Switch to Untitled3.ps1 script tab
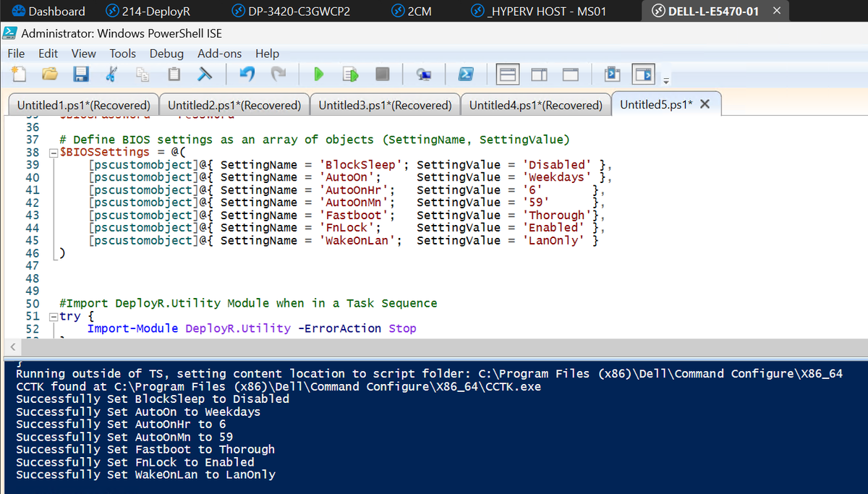Viewport: 868px width, 494px height. coord(385,105)
